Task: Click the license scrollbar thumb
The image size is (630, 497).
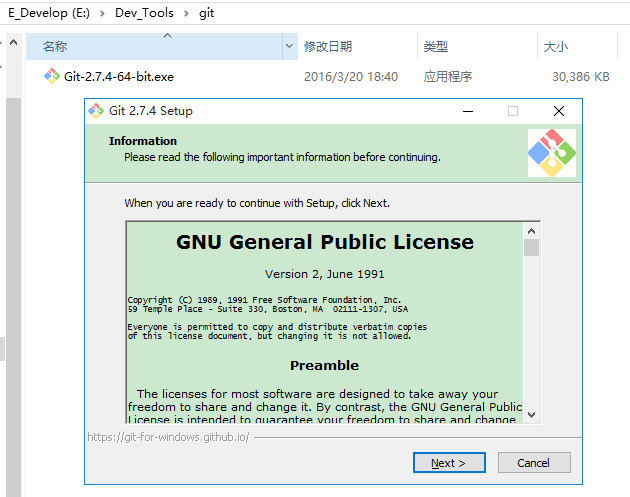Action: (532, 247)
